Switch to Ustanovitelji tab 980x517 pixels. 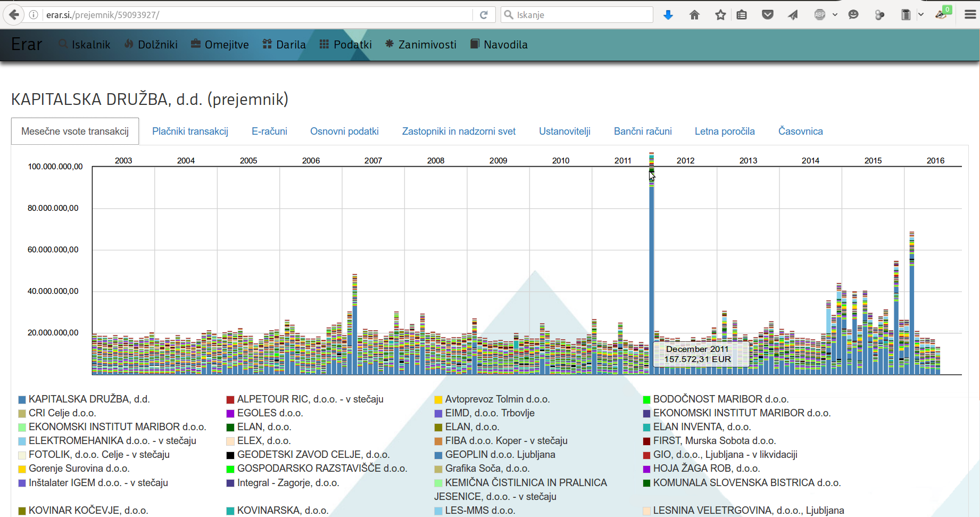[x=564, y=132]
